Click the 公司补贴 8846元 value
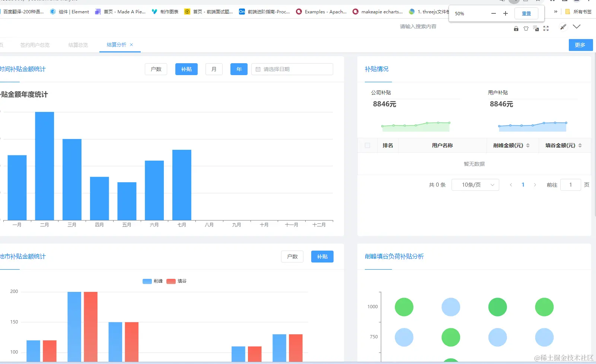Screen dimensions: 596x364 [385, 104]
